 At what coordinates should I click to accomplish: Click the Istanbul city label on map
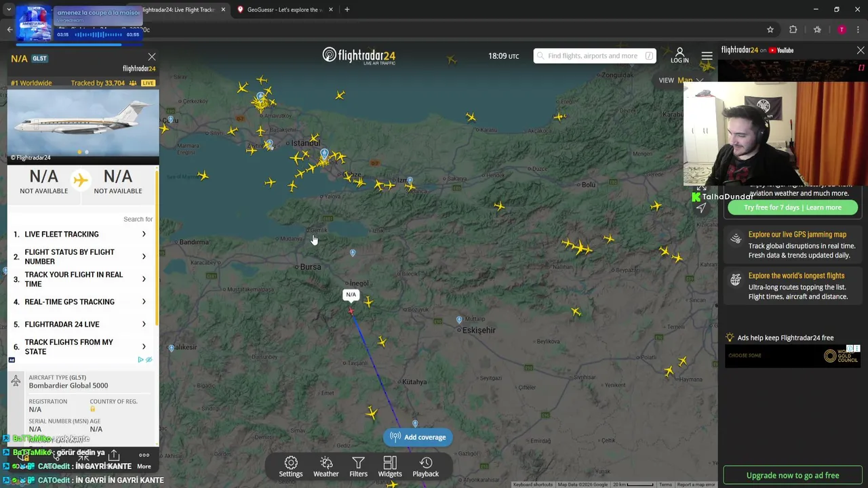coord(304,143)
